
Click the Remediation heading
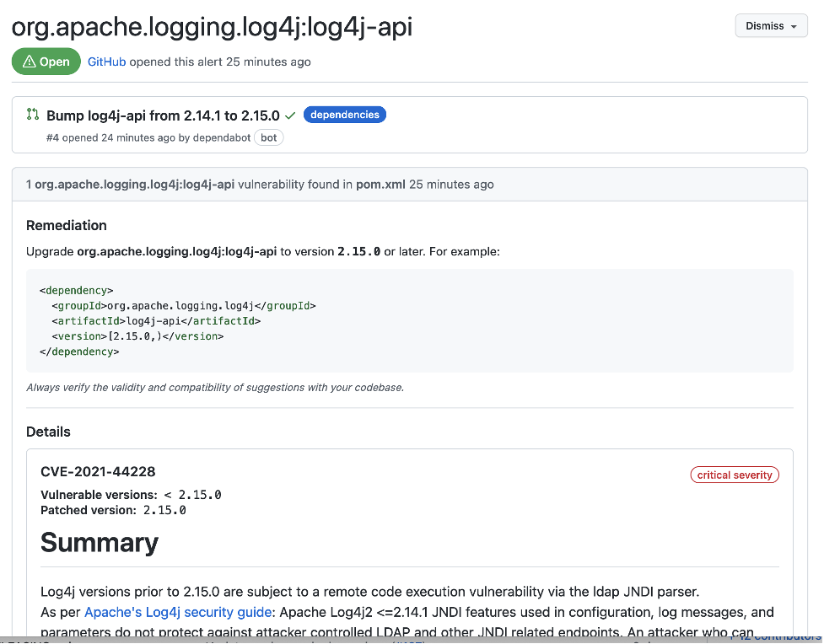(x=67, y=225)
